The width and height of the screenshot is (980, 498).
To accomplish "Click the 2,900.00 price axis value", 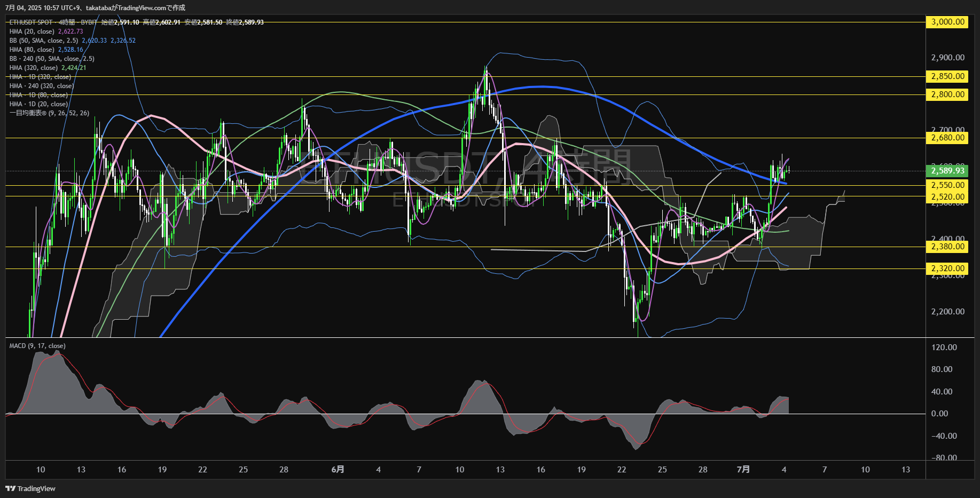I will coord(948,58).
